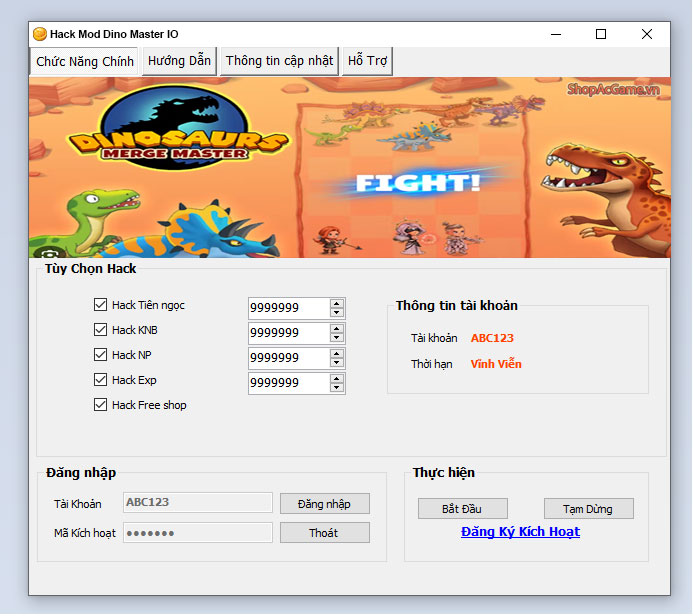This screenshot has height=616, width=693.
Task: Toggle the Hack Tiên ngọc checkbox
Action: coord(100,305)
